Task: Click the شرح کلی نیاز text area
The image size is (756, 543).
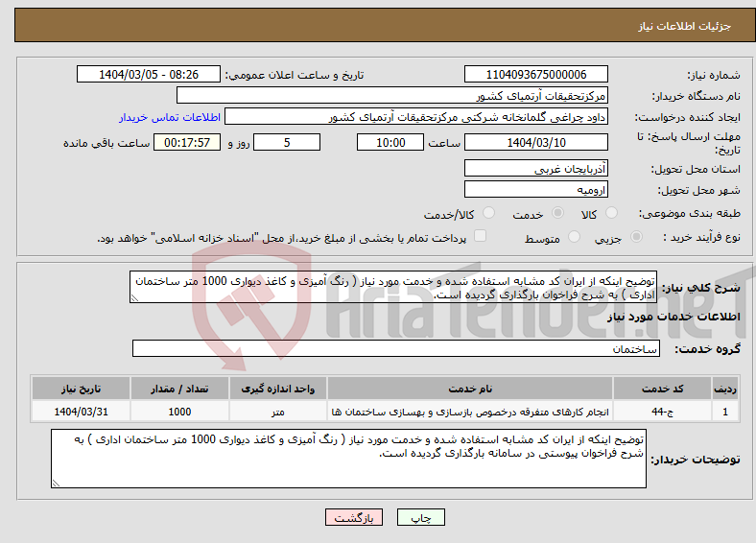Action: tap(393, 287)
